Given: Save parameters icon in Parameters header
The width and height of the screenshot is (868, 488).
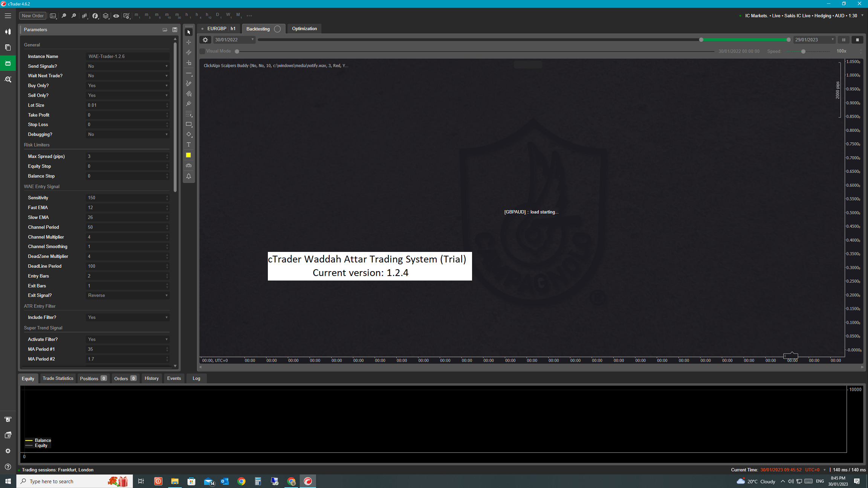Looking at the screenshot, I should pos(175,30).
